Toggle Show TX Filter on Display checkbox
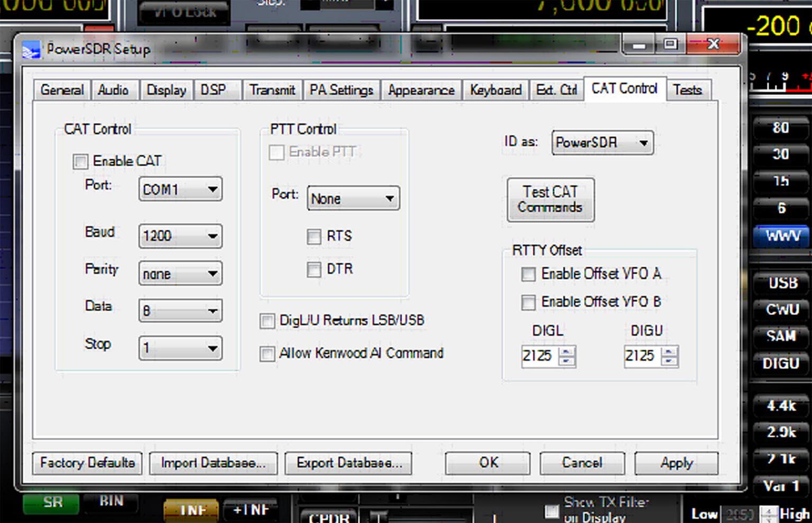 (552, 511)
